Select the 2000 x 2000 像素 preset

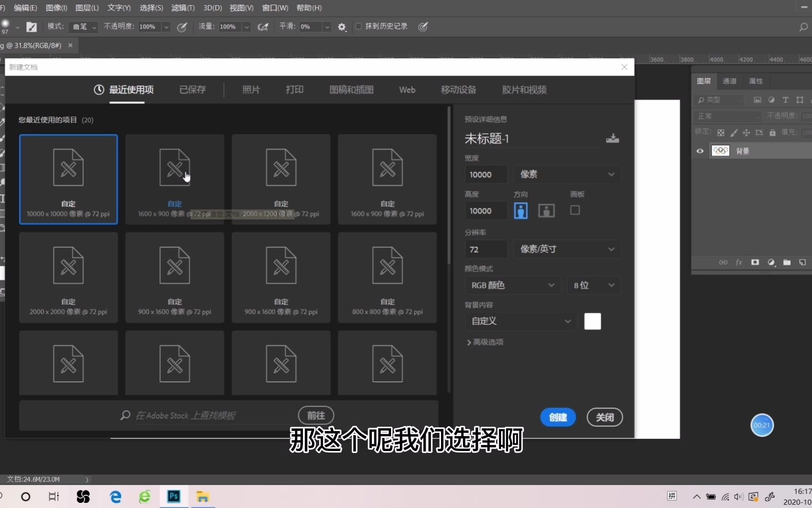click(68, 277)
